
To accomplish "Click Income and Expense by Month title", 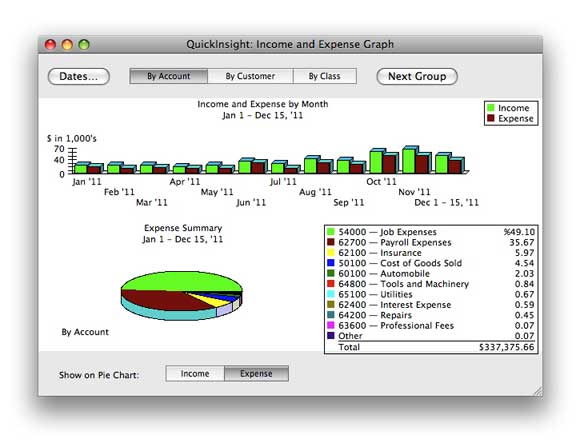I will 263,104.
